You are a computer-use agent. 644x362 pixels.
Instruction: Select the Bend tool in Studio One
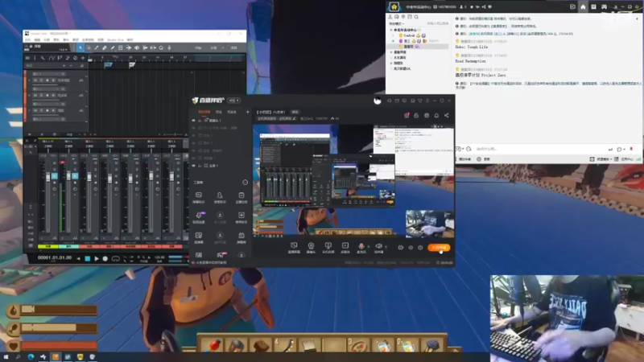click(x=129, y=48)
